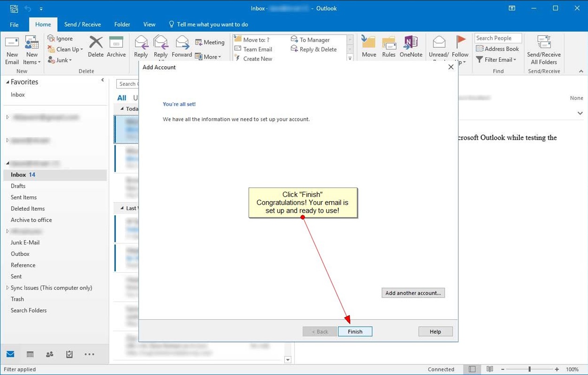Collapse the ribbon with the arrow
Viewport: 588px width, 375px height.
[x=581, y=71]
